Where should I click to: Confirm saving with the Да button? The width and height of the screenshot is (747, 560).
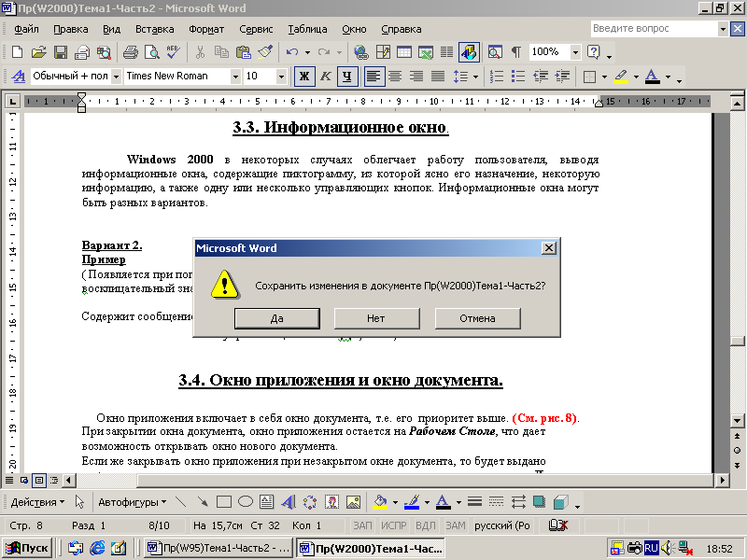276,318
